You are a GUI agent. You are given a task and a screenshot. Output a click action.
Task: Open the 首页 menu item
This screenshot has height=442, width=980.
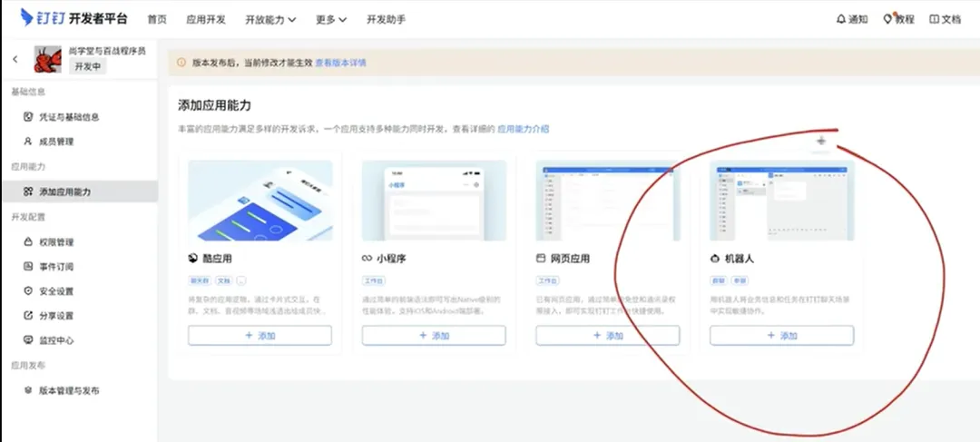click(x=157, y=19)
